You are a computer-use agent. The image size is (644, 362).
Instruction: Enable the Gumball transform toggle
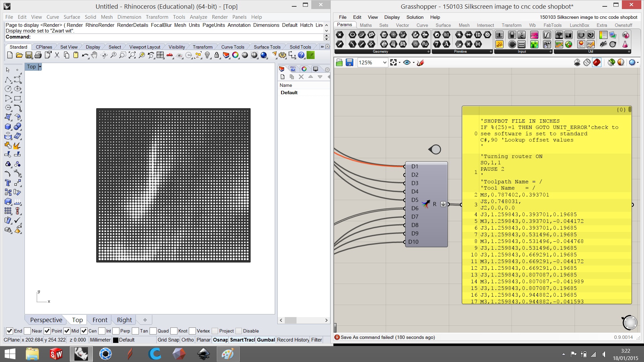265,340
